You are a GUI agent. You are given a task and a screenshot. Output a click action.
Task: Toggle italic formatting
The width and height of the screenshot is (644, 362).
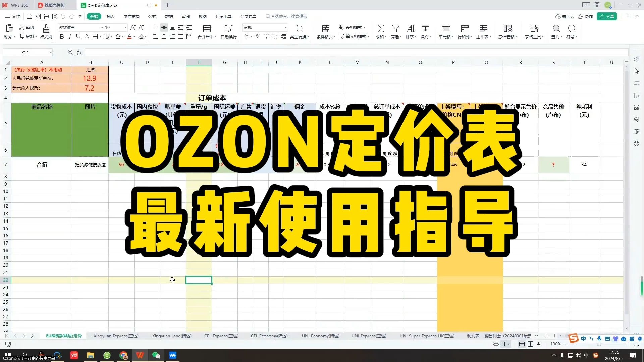pos(70,37)
